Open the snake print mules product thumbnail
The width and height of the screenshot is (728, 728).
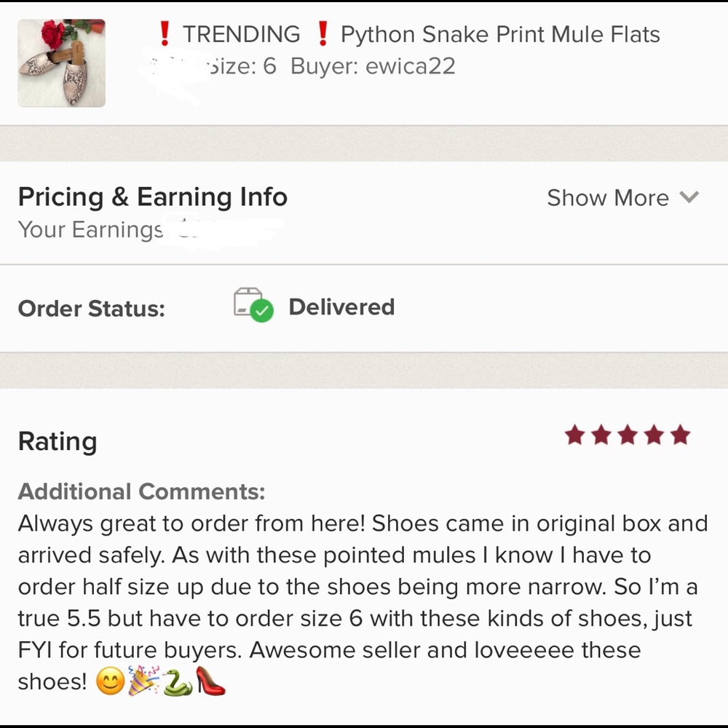pos(61,63)
